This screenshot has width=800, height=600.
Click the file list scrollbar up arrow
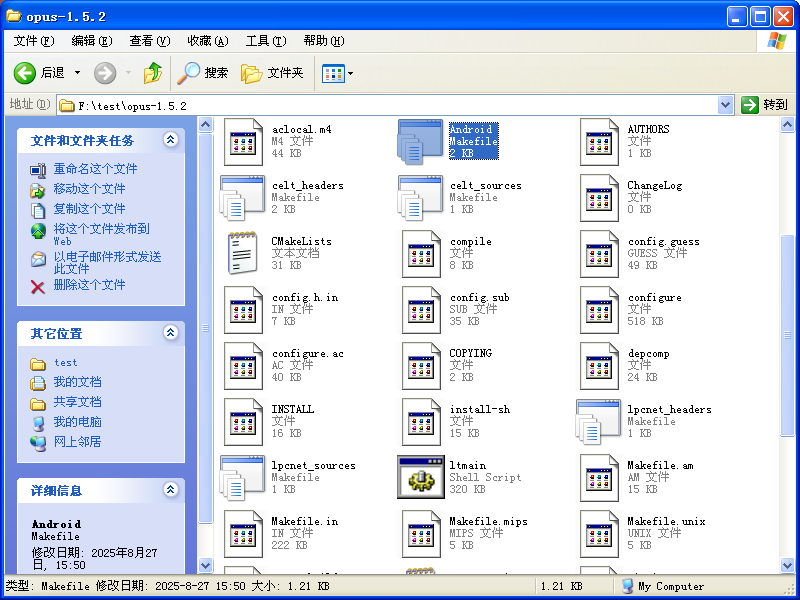click(788, 124)
